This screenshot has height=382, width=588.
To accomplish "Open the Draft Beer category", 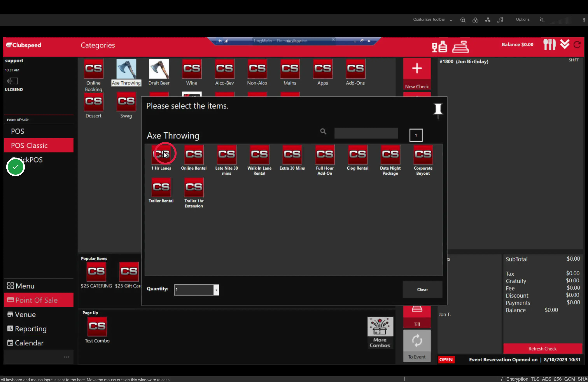I will tap(159, 72).
